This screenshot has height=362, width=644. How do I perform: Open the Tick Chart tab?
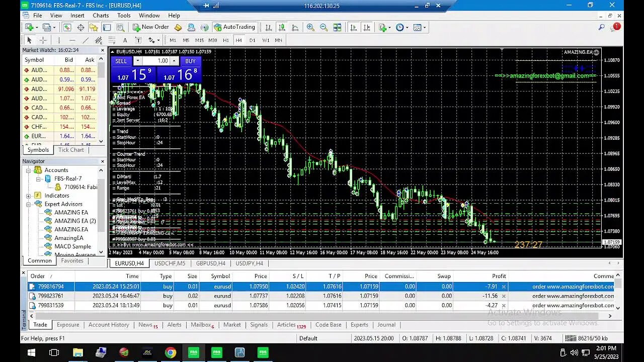point(71,150)
